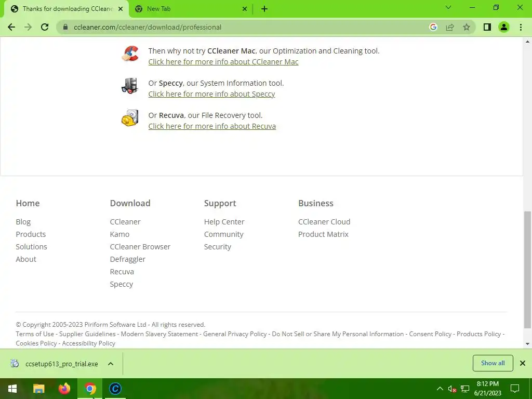Open Chrome's three-dot menu

point(521,27)
